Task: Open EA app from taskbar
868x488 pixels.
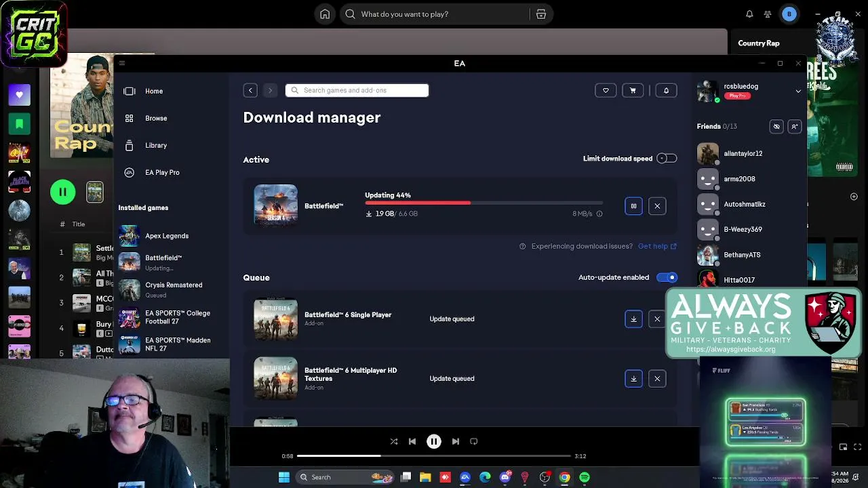Action: 465,477
